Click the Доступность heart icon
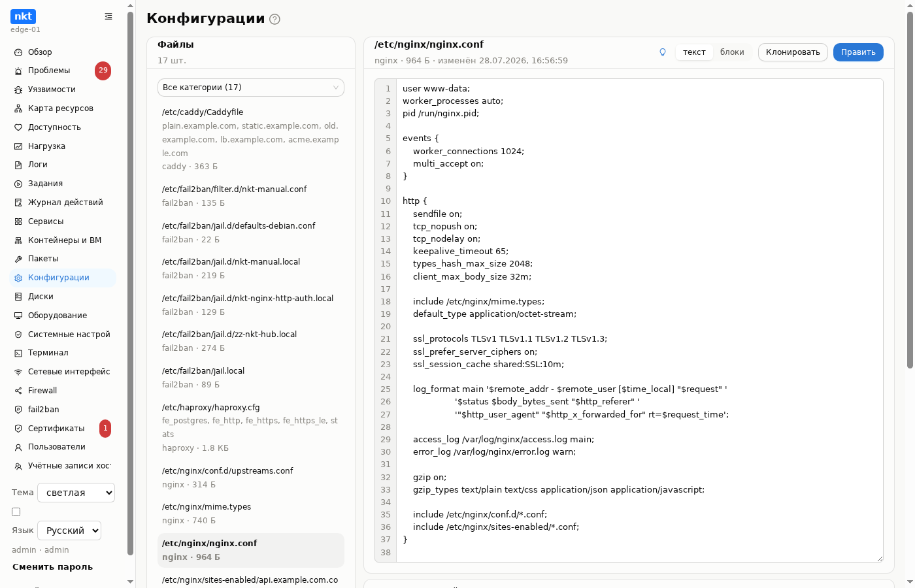Viewport: 915px width, 588px height. 18,127
